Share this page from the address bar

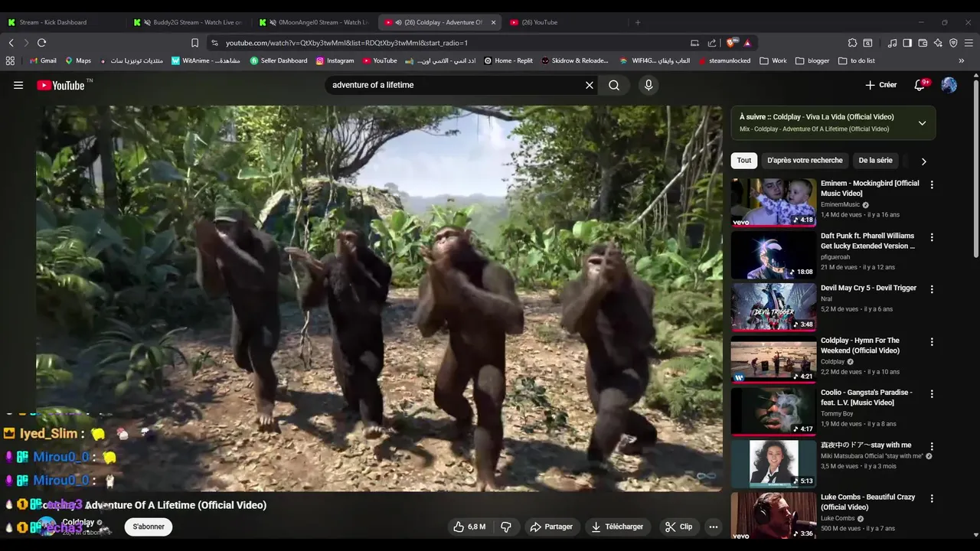click(712, 43)
